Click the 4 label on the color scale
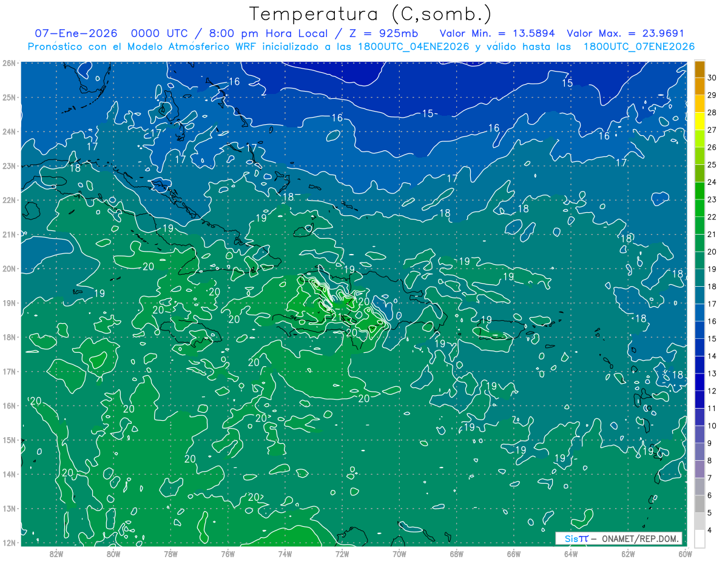The image size is (728, 562). click(x=710, y=530)
